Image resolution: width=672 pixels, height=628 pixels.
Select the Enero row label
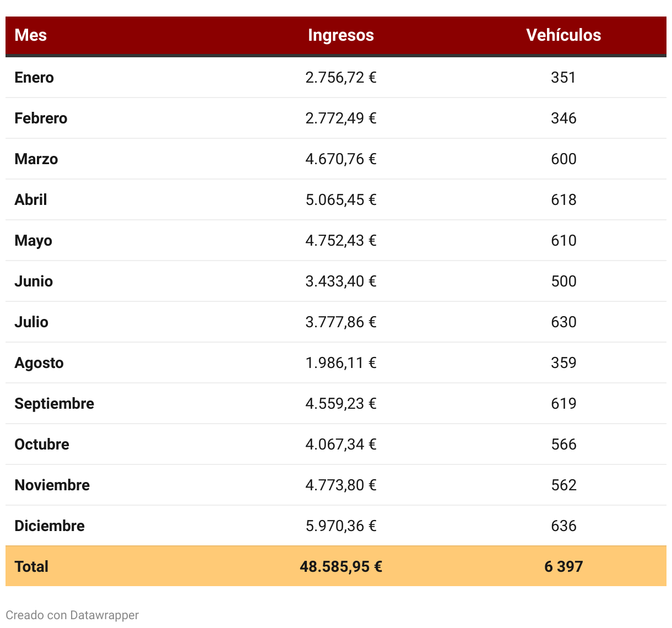[x=34, y=78]
